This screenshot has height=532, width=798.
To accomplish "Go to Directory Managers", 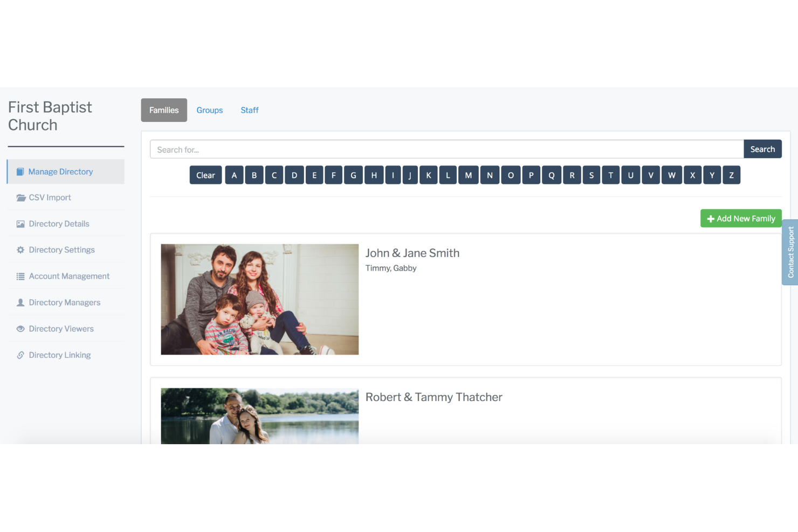I will [66, 302].
